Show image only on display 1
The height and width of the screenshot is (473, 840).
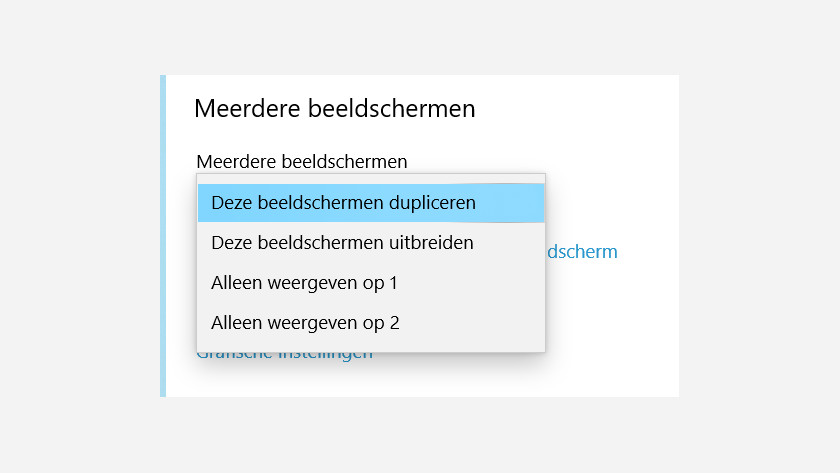click(371, 283)
